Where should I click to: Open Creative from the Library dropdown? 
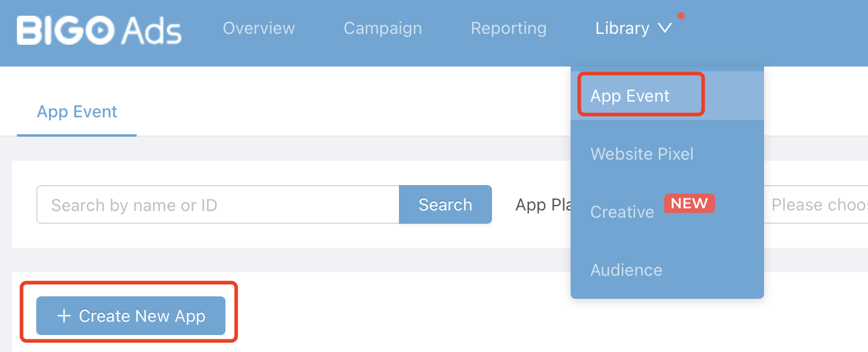[622, 212]
